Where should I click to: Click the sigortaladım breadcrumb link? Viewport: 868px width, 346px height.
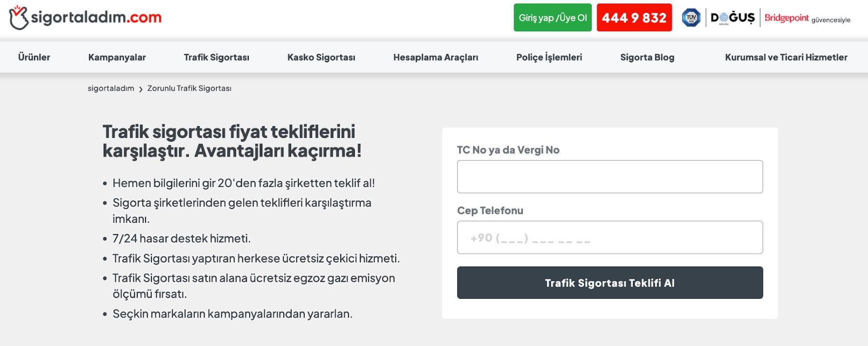111,89
